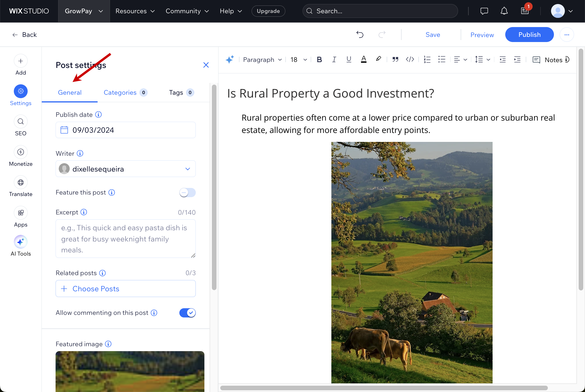Click the Publish button
Screen dimensions: 585x392
tap(529, 35)
